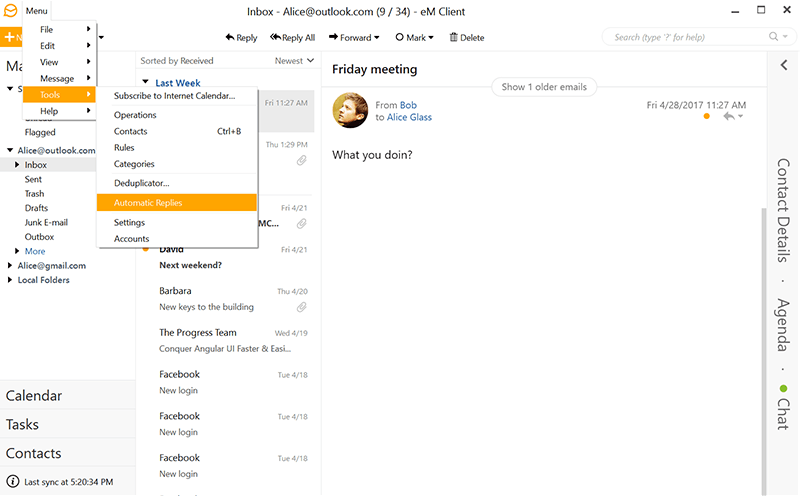The image size is (800, 496).
Task: Select Automatic Replies menu entry
Action: (177, 203)
